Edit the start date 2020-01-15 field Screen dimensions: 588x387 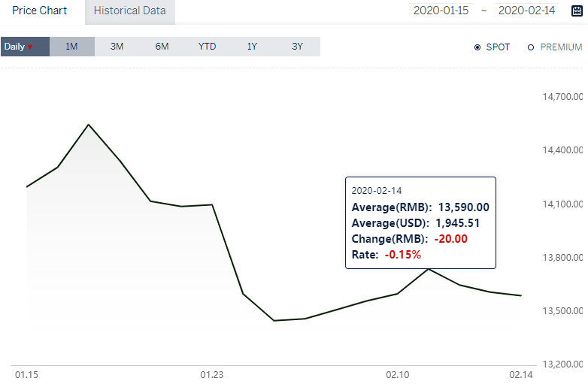441,11
